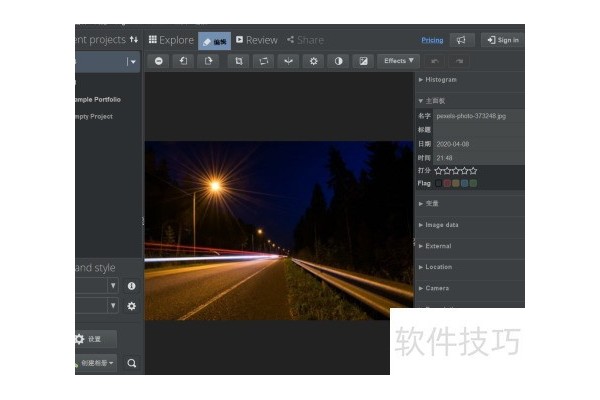Select the crop tool icon
Image resolution: width=600 pixels, height=400 pixels.
(x=238, y=61)
